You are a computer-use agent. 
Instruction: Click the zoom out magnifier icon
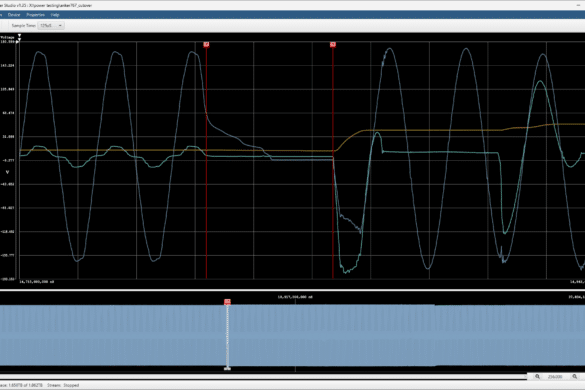pyautogui.click(x=537, y=377)
